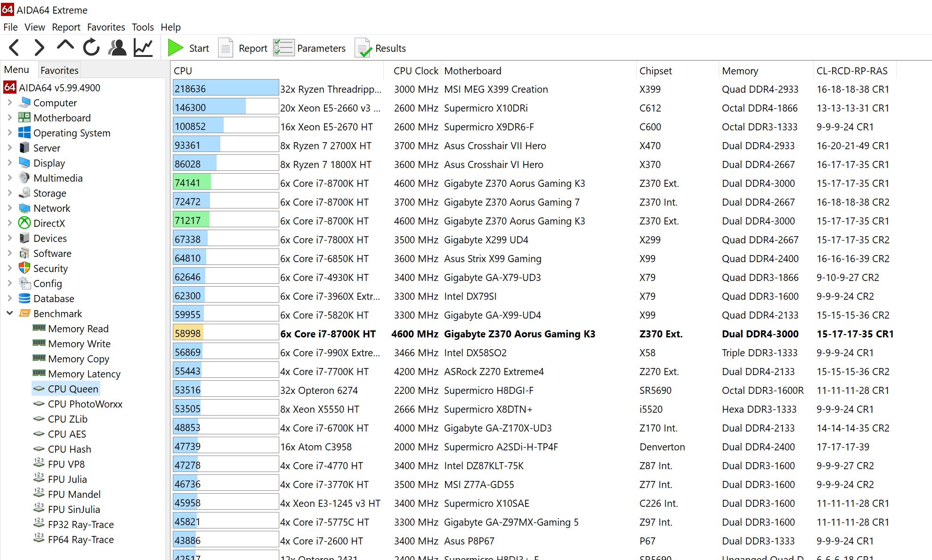Screen dimensions: 932x560
Task: Select the Database cylinder icon
Action: coord(24,298)
